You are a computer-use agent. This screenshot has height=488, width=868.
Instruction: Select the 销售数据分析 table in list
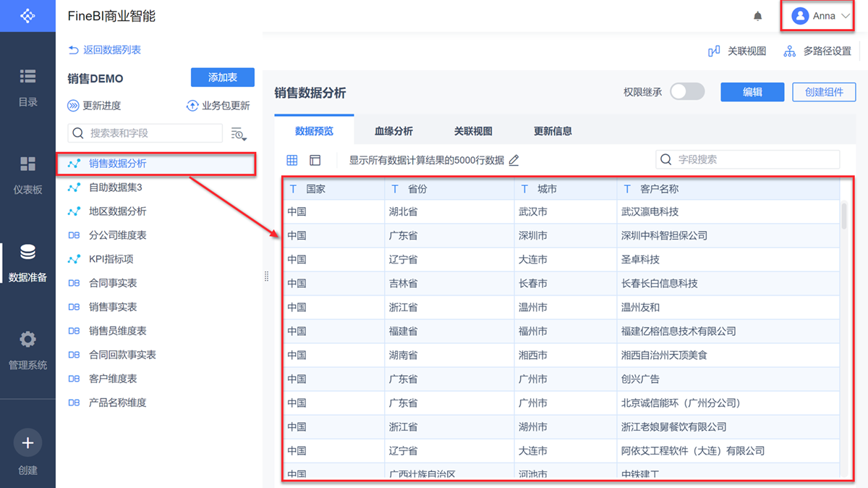156,164
